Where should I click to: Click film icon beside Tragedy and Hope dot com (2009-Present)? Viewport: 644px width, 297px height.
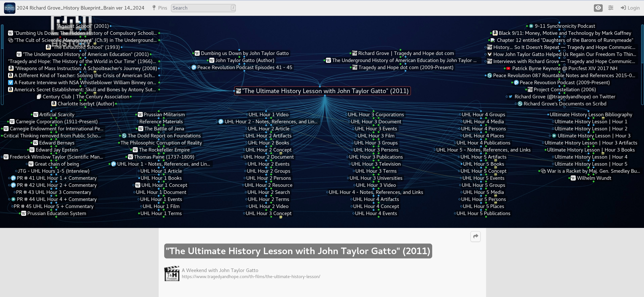pos(355,67)
